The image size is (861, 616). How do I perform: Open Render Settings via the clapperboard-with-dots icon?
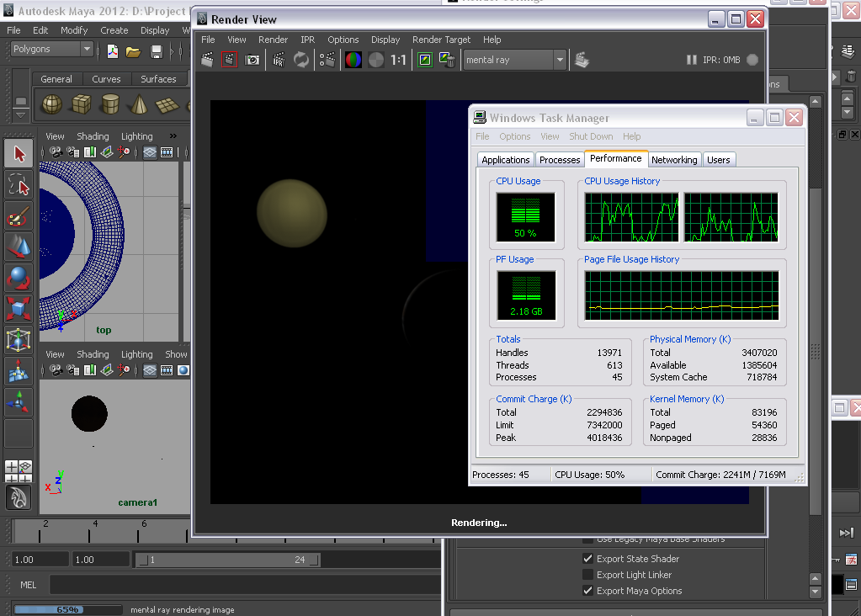(x=327, y=60)
